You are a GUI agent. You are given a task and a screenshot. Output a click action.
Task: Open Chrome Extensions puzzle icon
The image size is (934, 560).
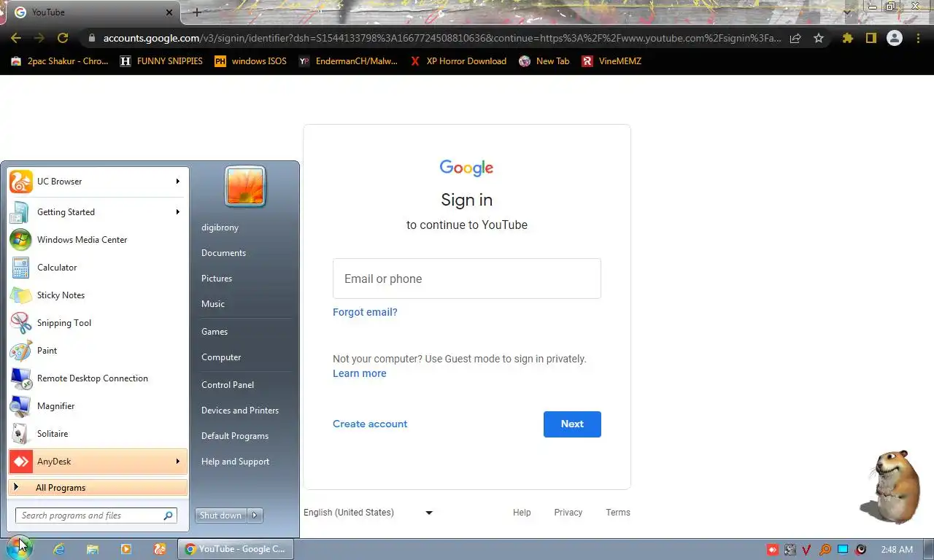tap(847, 38)
